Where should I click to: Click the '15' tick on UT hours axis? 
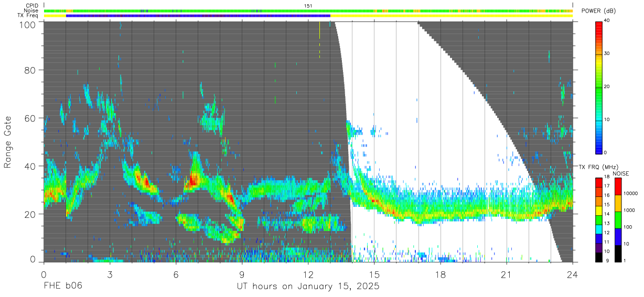[374, 274]
